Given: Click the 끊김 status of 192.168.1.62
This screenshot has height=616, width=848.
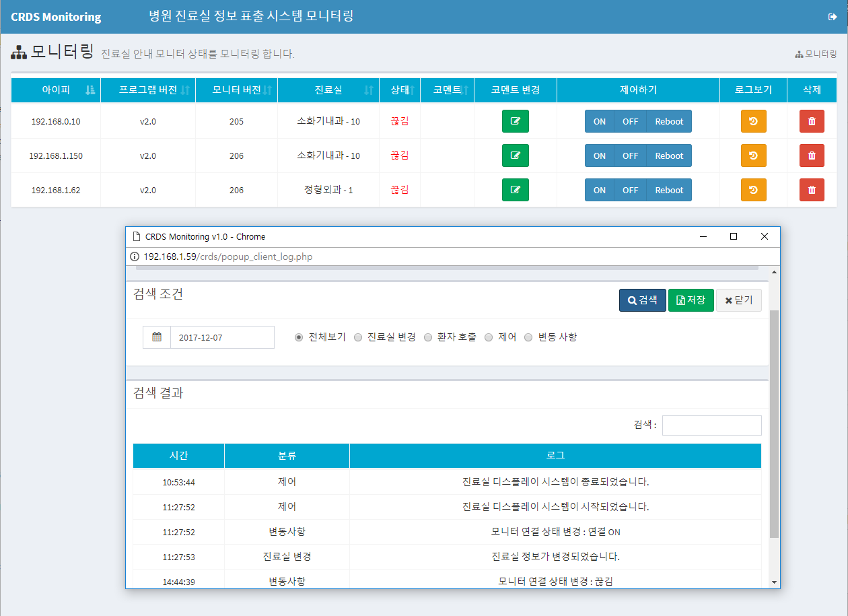Looking at the screenshot, I should tap(400, 190).
